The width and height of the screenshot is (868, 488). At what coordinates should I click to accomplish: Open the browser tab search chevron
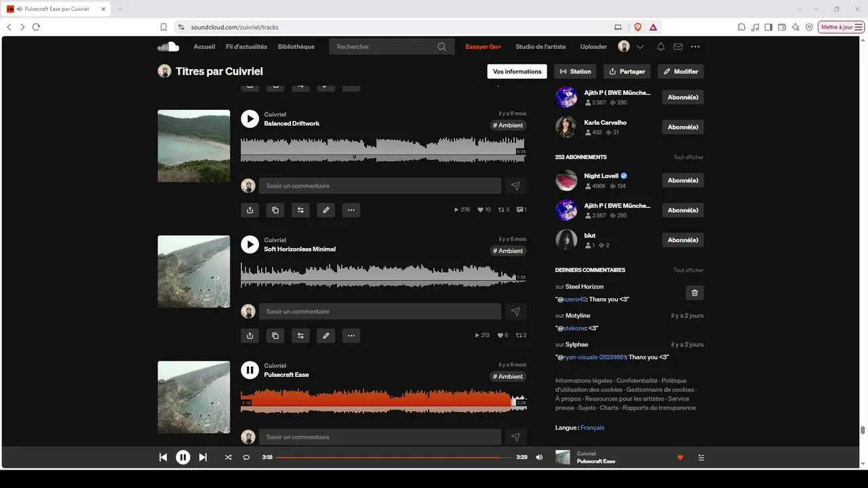(x=800, y=9)
